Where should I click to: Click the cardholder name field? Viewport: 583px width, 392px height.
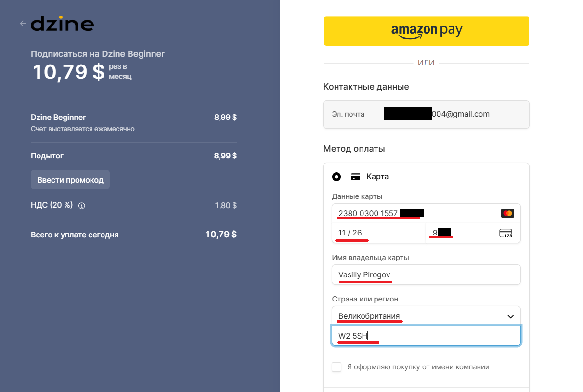click(x=426, y=274)
